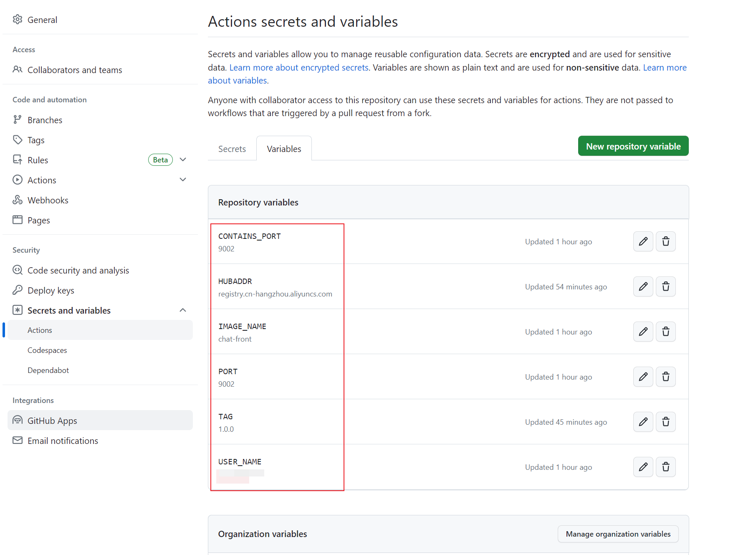The width and height of the screenshot is (756, 555).
Task: Open Dependabot secrets settings
Action: pos(100,370)
